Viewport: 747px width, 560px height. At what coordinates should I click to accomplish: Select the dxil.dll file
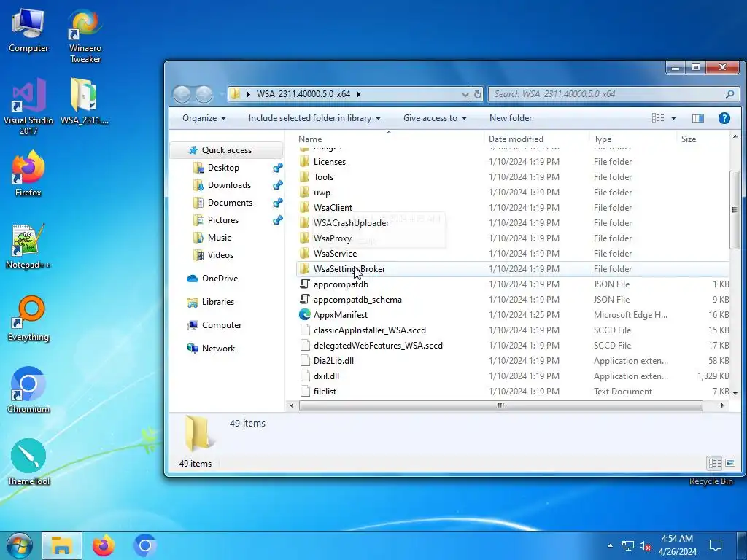513,376
